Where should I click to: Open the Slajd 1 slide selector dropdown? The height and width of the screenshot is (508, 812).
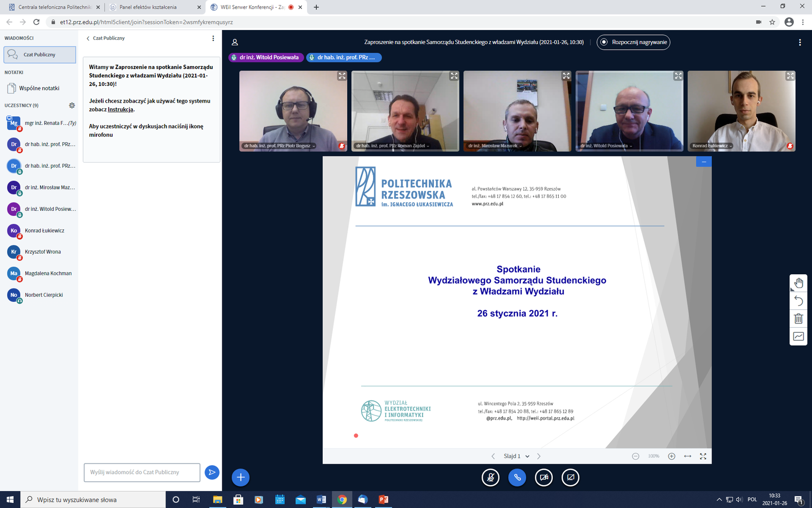(x=516, y=456)
